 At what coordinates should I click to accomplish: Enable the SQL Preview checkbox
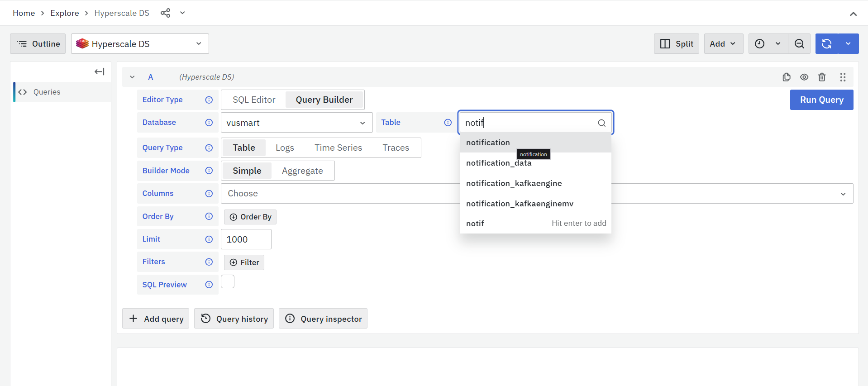click(x=228, y=281)
